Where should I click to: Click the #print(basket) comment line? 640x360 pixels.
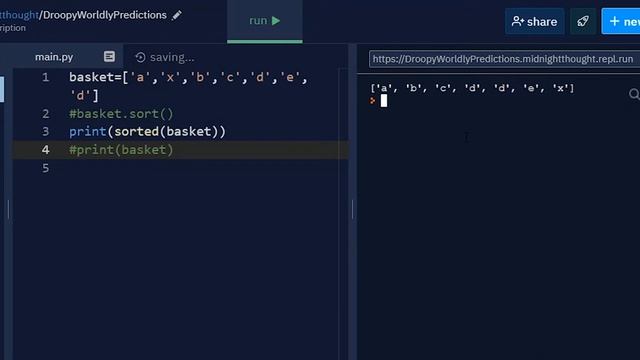pyautogui.click(x=121, y=150)
